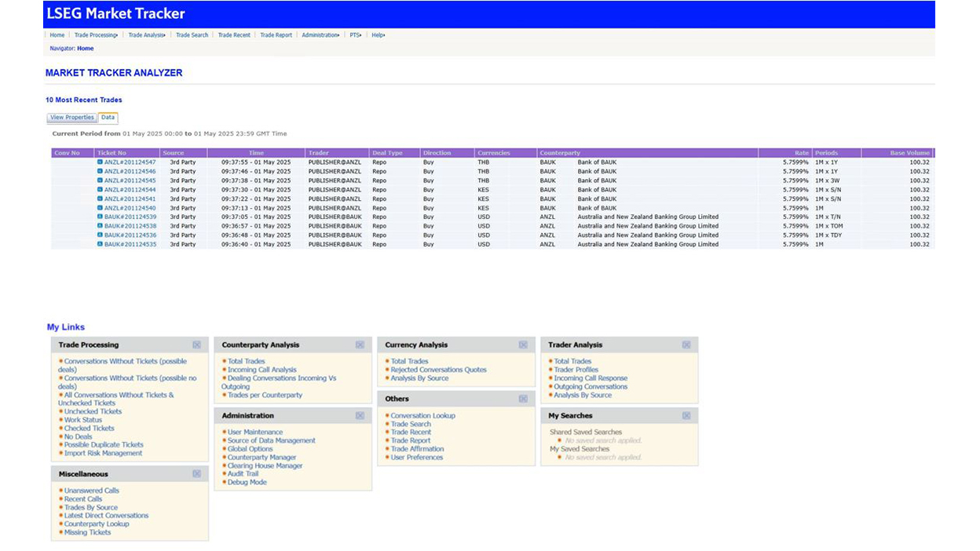
Task: Open the Trade Processing dropdown menu
Action: click(96, 35)
